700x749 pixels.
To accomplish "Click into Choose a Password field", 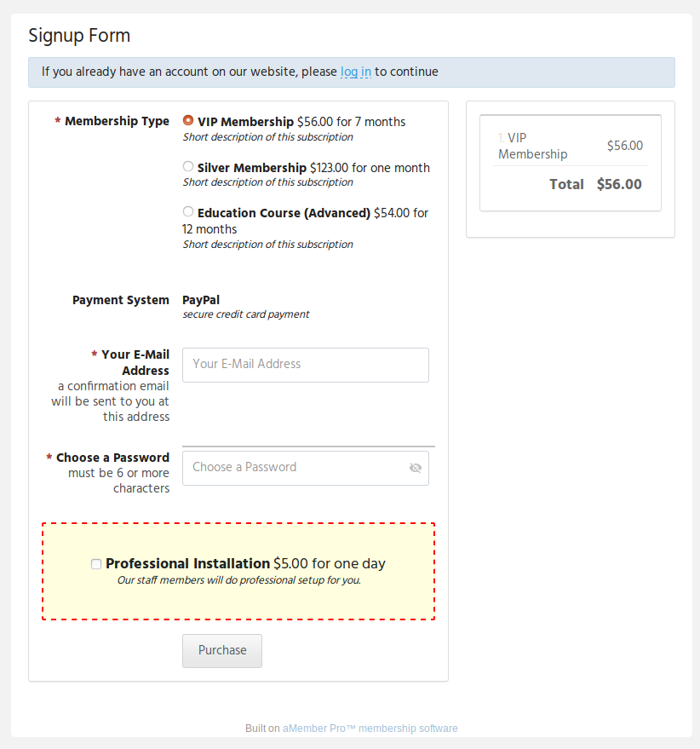I will coord(306,468).
